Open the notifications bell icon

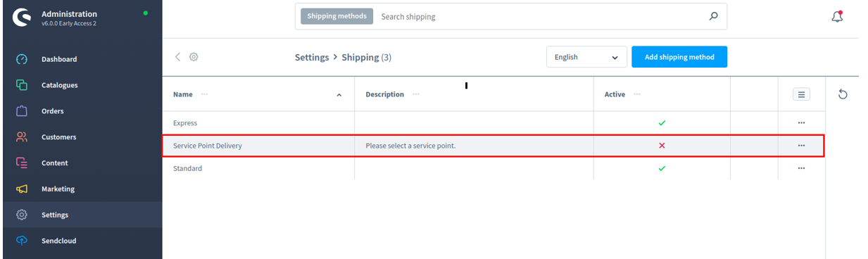(837, 17)
